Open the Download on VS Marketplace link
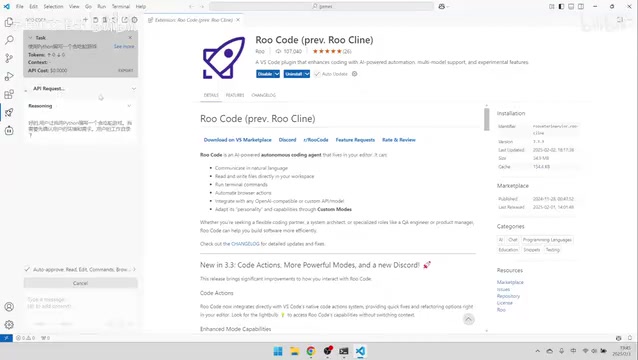The image size is (638, 360). point(238,140)
